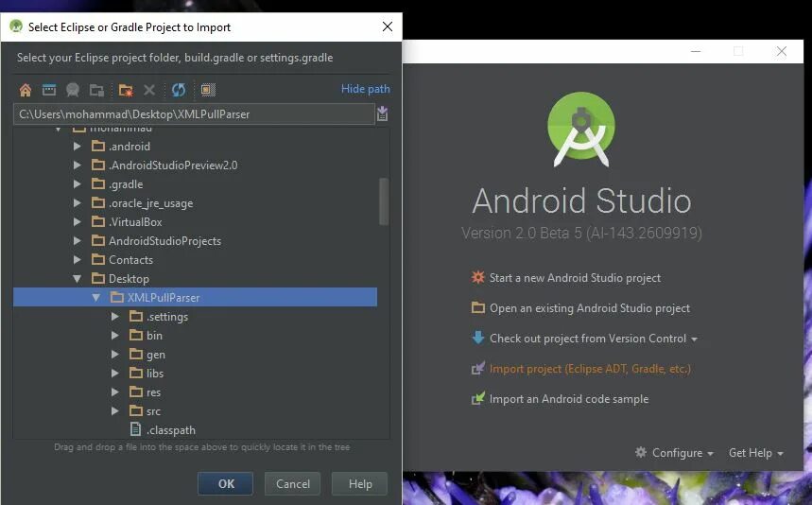Image resolution: width=812 pixels, height=505 pixels.
Task: Close the import dialog with X
Action: [x=388, y=26]
